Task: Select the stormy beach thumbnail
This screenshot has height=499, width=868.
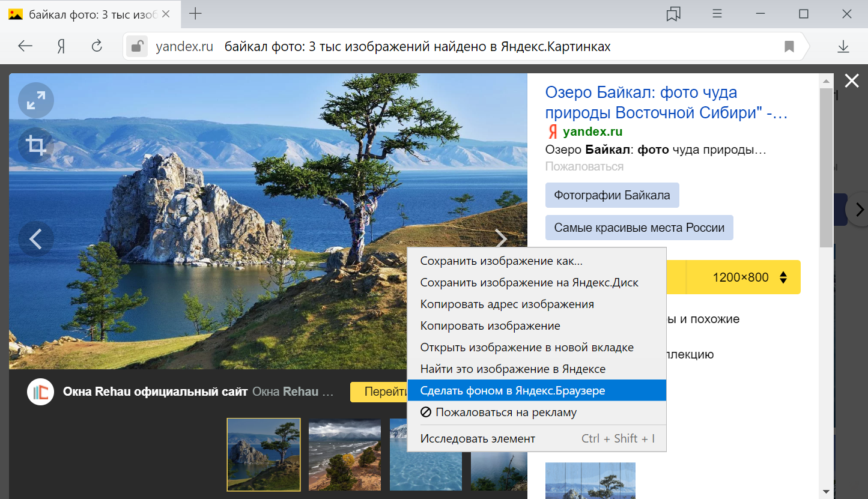Action: tap(344, 455)
